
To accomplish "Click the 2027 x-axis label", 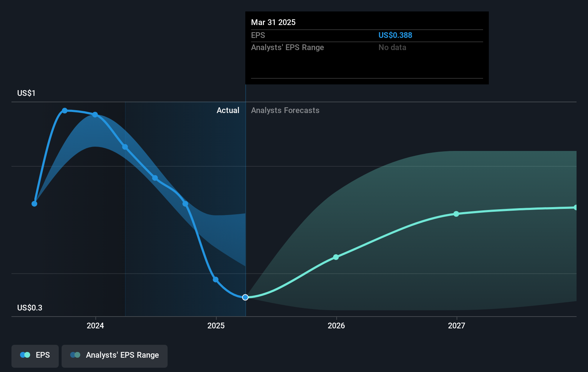I will click(457, 325).
